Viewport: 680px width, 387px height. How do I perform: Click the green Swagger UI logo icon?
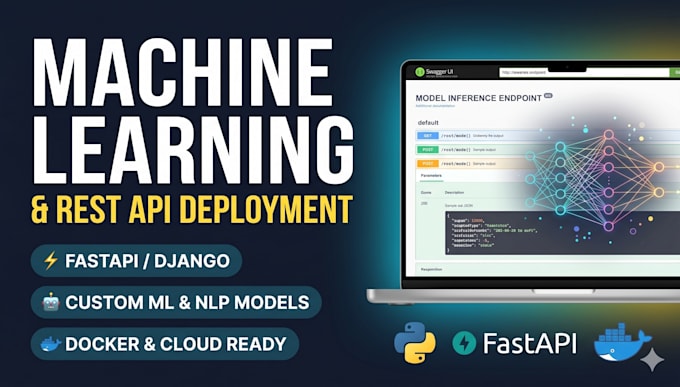419,72
